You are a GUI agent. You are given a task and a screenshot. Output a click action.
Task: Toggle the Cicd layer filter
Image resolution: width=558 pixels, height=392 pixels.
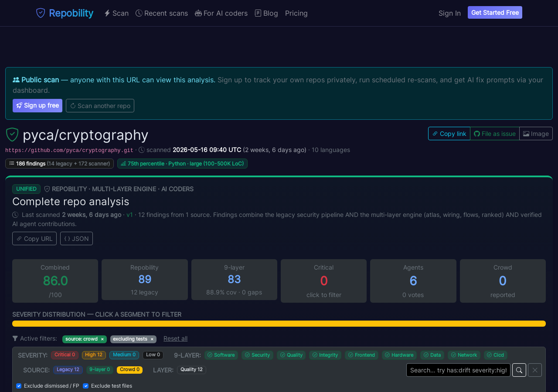pos(496,355)
